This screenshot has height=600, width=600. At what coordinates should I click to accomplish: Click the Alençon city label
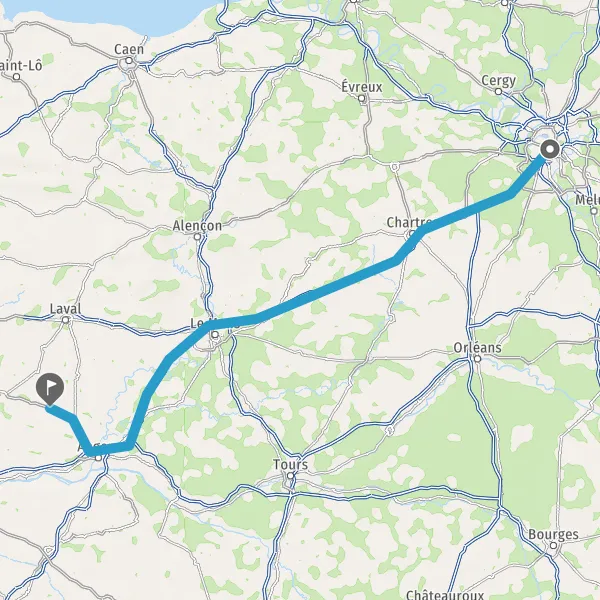197,226
